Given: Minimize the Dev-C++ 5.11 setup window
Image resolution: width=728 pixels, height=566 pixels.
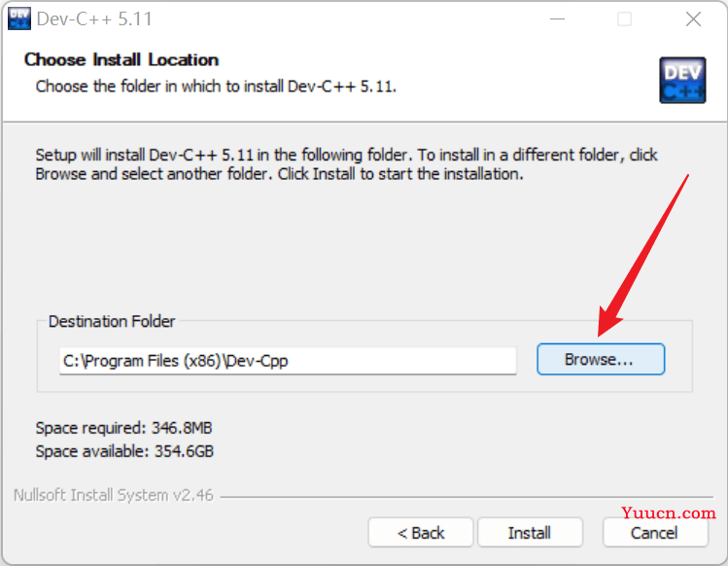Looking at the screenshot, I should point(557,19).
